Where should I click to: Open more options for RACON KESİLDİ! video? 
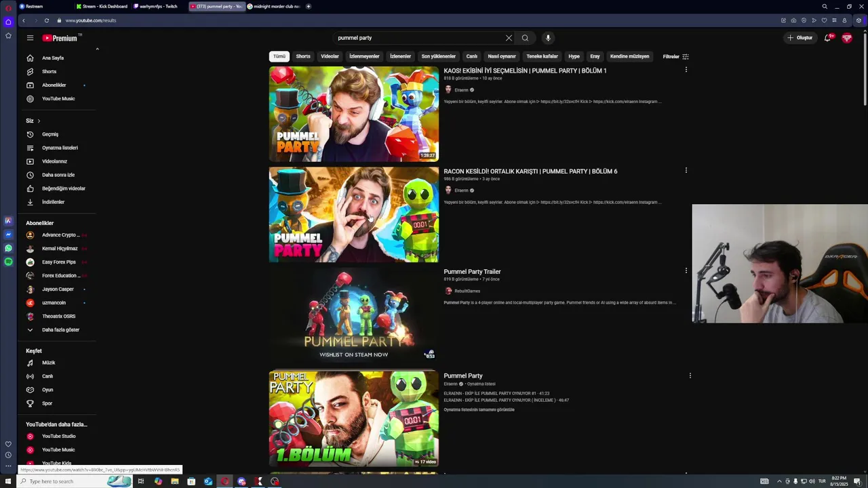pyautogui.click(x=686, y=171)
